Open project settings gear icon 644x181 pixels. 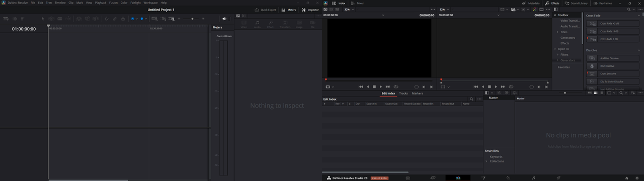point(637,178)
